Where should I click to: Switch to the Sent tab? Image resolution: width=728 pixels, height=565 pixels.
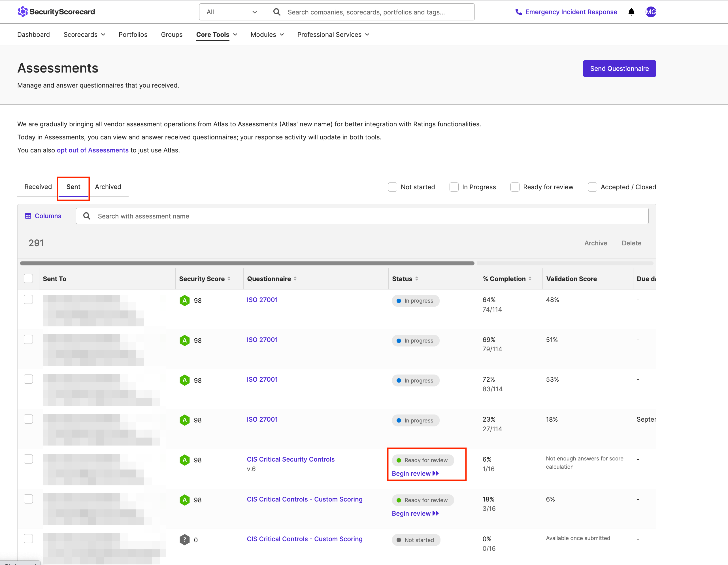[x=73, y=187]
